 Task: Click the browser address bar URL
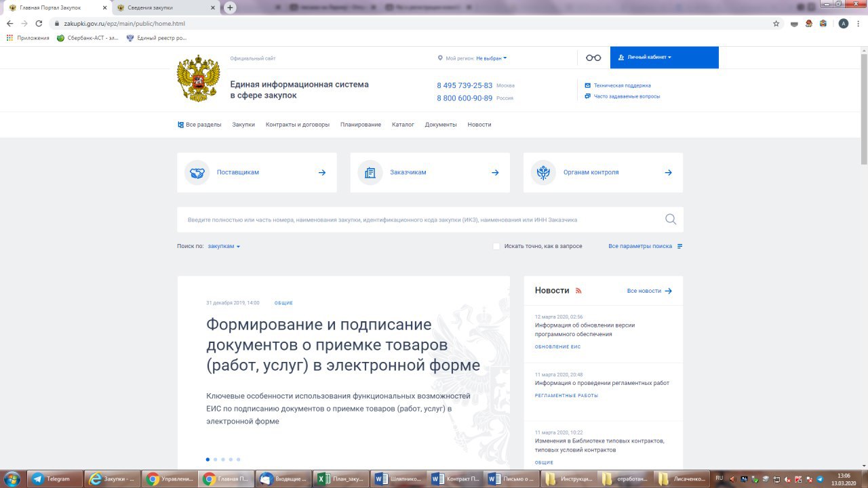(125, 24)
